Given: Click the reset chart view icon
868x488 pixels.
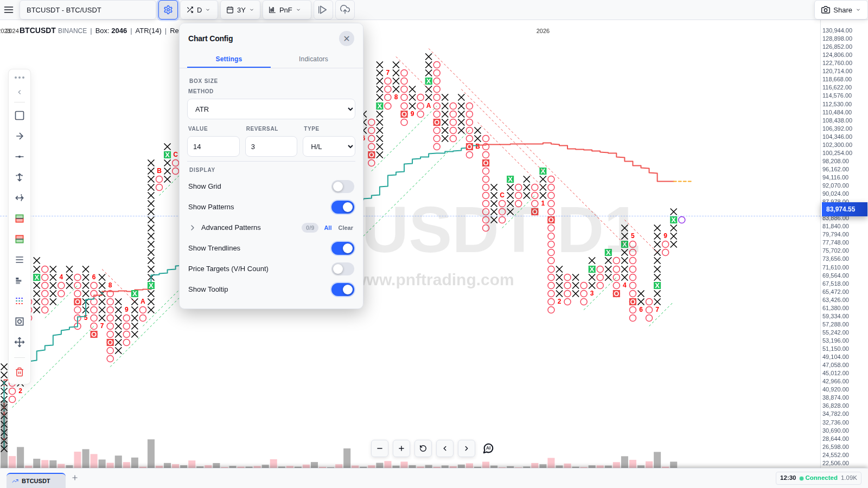Looking at the screenshot, I should (423, 448).
